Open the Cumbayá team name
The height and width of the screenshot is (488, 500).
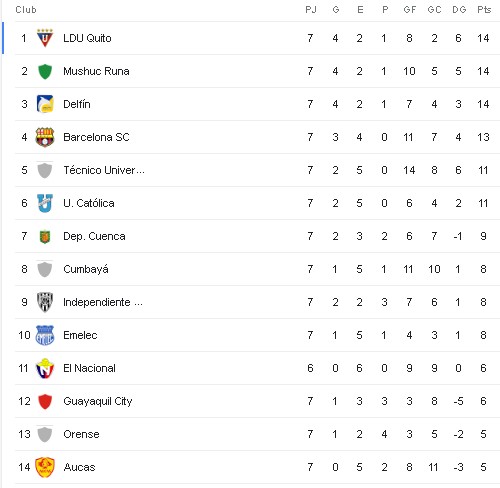86,269
